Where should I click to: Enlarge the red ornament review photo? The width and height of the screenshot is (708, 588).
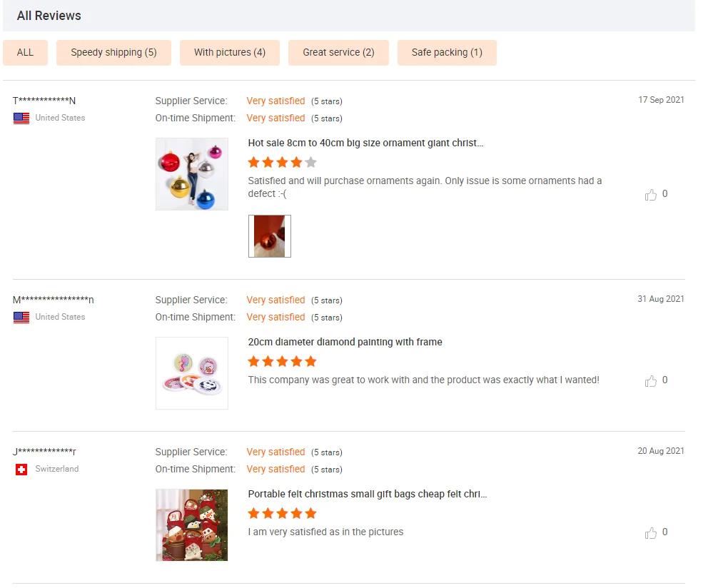click(270, 236)
